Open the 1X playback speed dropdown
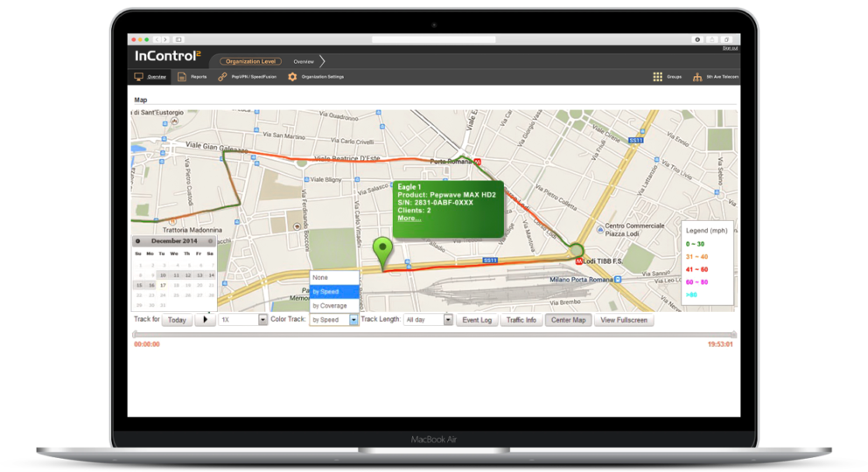The width and height of the screenshot is (868, 472). [x=243, y=319]
